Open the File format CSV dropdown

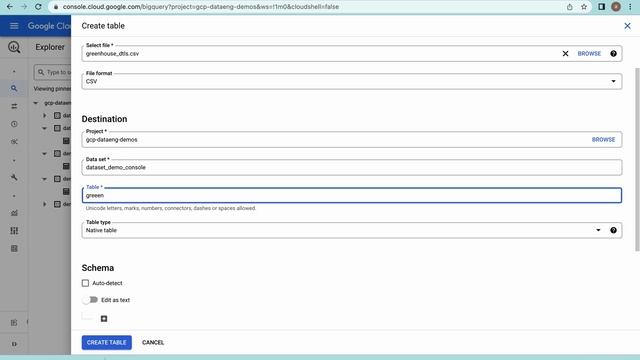(352, 81)
